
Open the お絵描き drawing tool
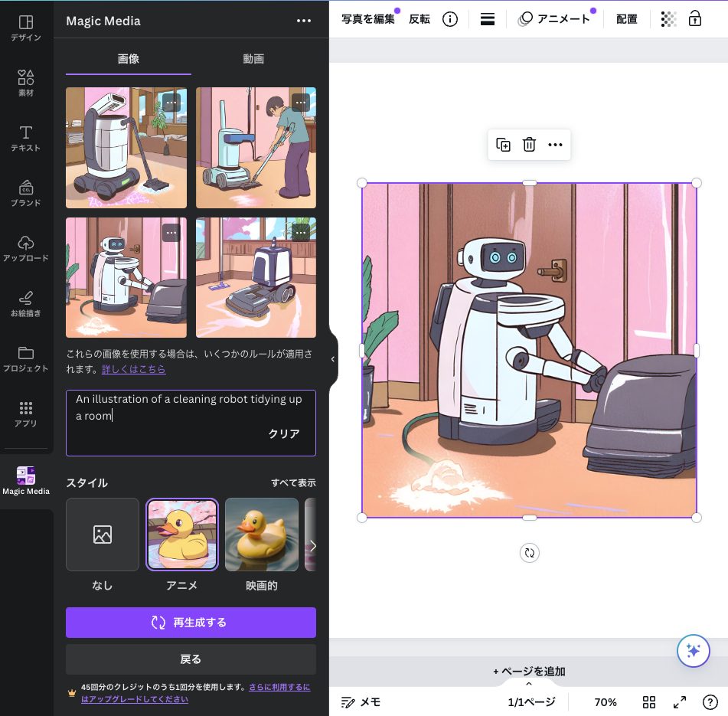click(x=26, y=305)
